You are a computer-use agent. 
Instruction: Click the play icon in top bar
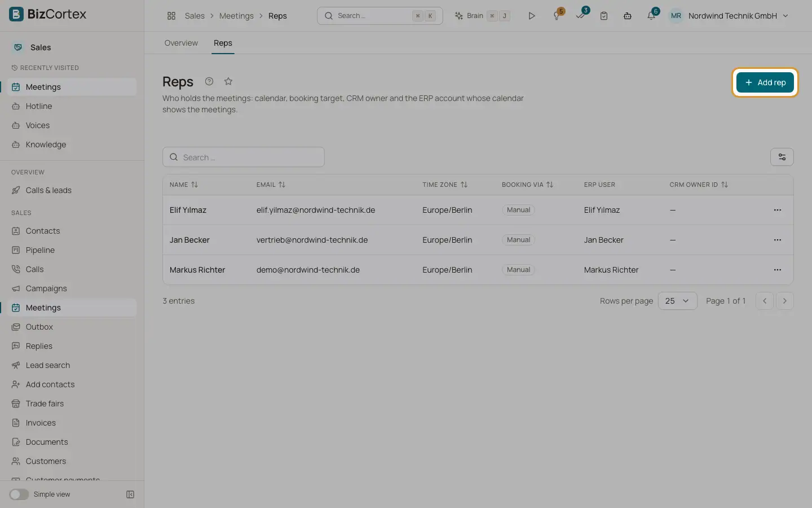pos(532,16)
